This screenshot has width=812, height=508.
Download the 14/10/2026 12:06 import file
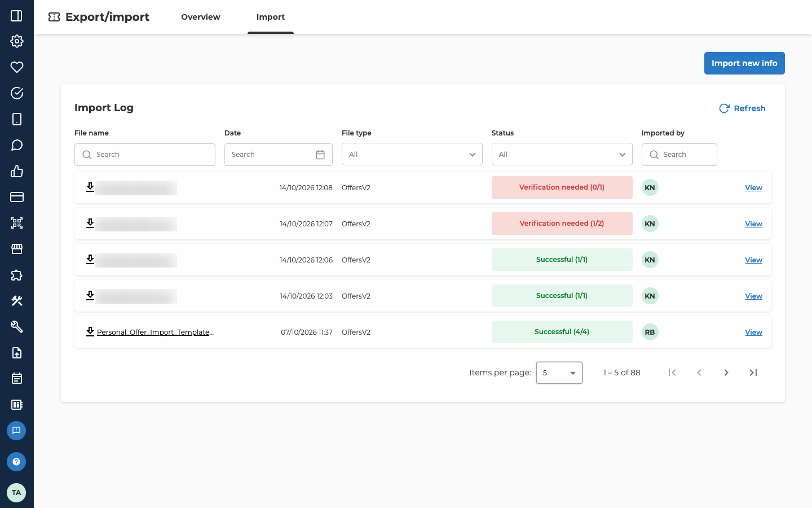click(90, 259)
